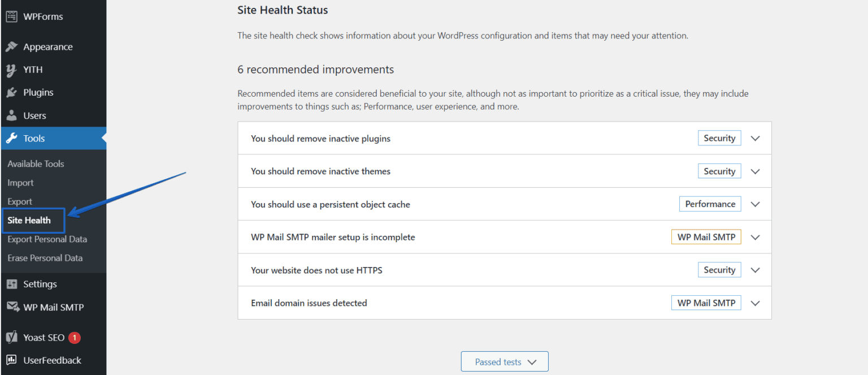Click the Tools wrench icon
Viewport: 868px width, 375px height.
11,139
